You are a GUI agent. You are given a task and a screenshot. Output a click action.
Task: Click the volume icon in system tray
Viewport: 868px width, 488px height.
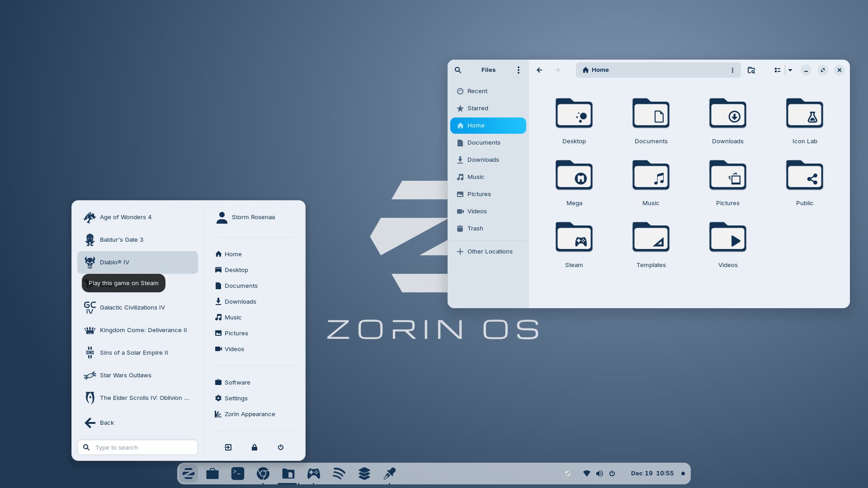click(599, 474)
